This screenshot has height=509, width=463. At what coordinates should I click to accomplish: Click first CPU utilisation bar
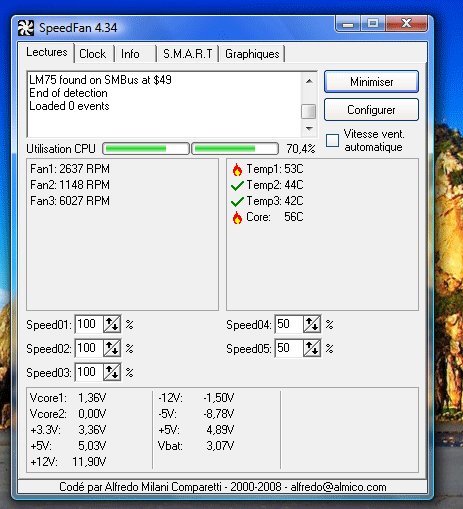(146, 149)
